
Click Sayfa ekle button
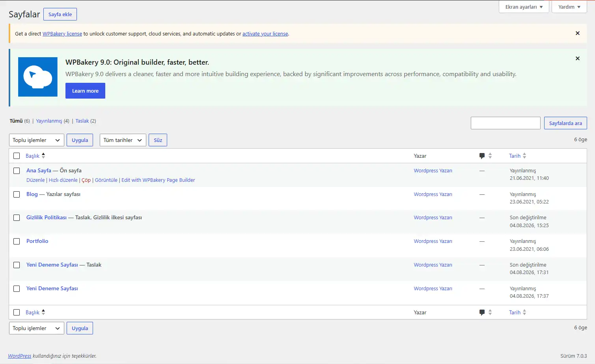[60, 14]
